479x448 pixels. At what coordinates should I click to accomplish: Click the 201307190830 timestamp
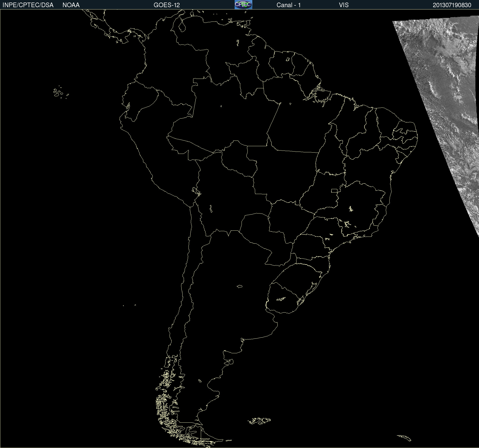[x=452, y=5]
